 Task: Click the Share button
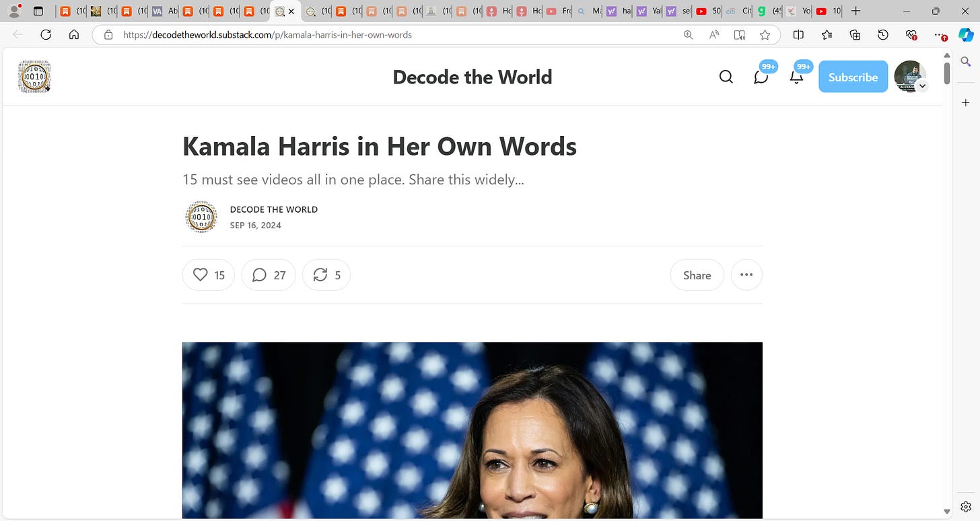(697, 275)
